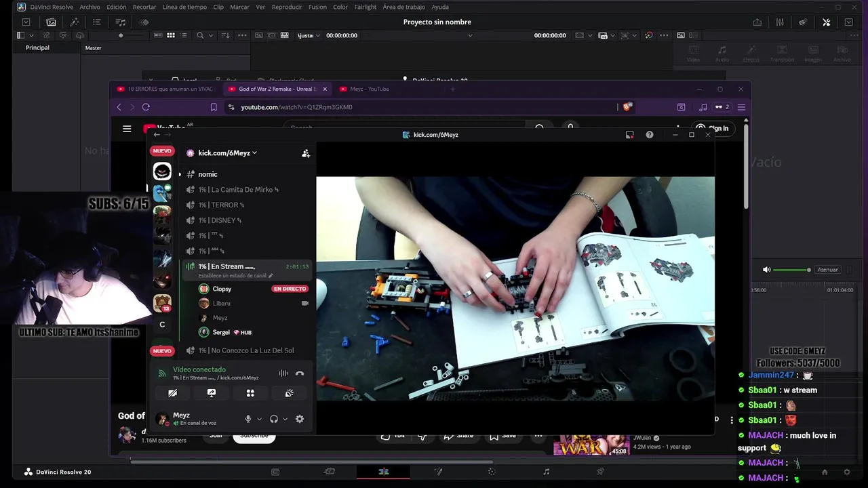This screenshot has height=488, width=868.
Task: Switch to the 10 ERRORES browser tab
Action: click(166, 89)
